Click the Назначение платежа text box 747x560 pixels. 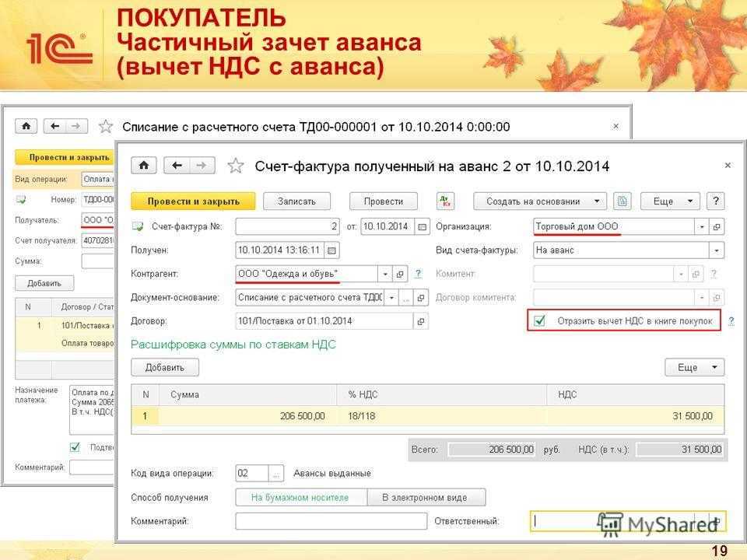93,410
